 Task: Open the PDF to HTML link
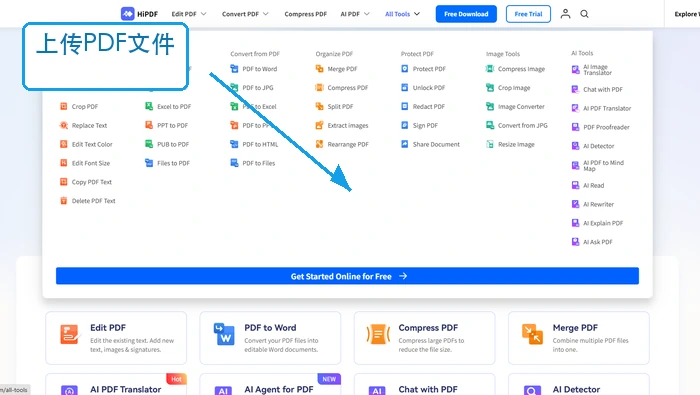[x=260, y=144]
